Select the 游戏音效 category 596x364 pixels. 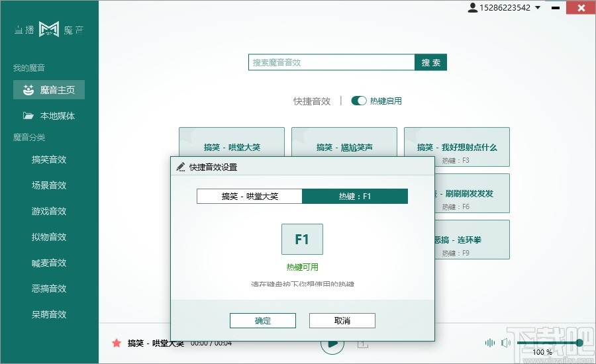[x=49, y=211]
